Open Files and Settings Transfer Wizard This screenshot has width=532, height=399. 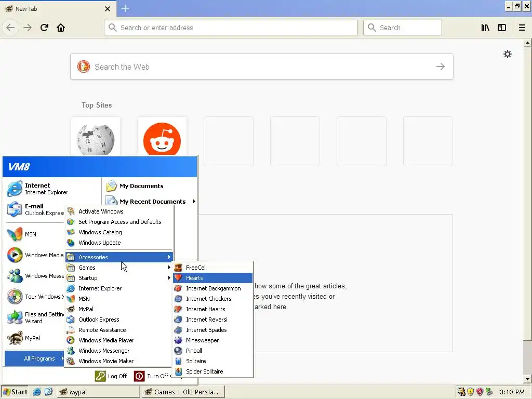click(x=35, y=317)
